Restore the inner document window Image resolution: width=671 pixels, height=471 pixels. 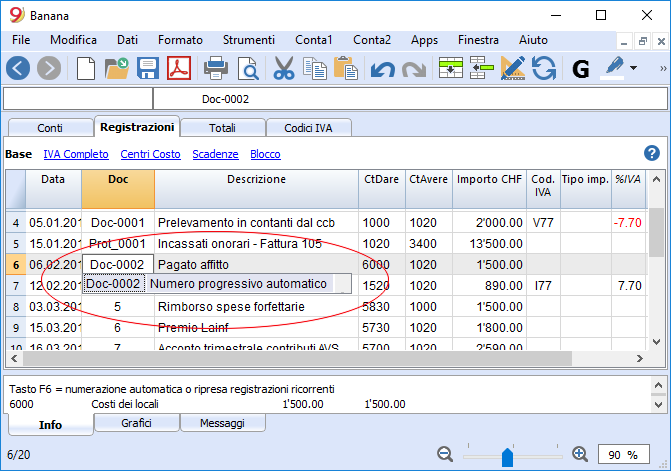[642, 41]
